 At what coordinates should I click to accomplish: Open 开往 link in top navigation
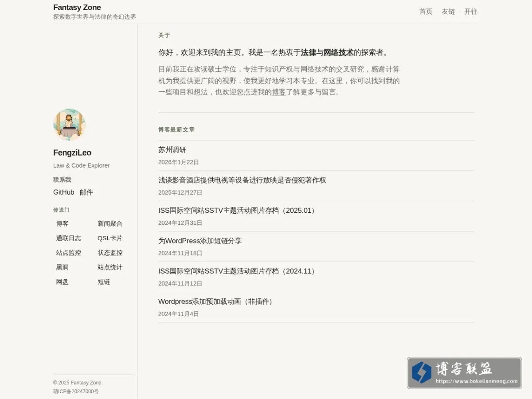coord(471,12)
